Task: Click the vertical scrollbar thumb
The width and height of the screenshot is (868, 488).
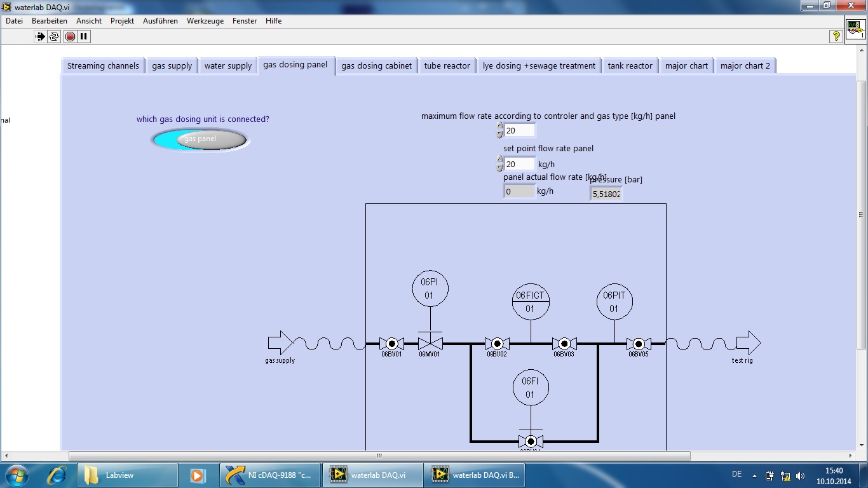Action: click(x=862, y=214)
